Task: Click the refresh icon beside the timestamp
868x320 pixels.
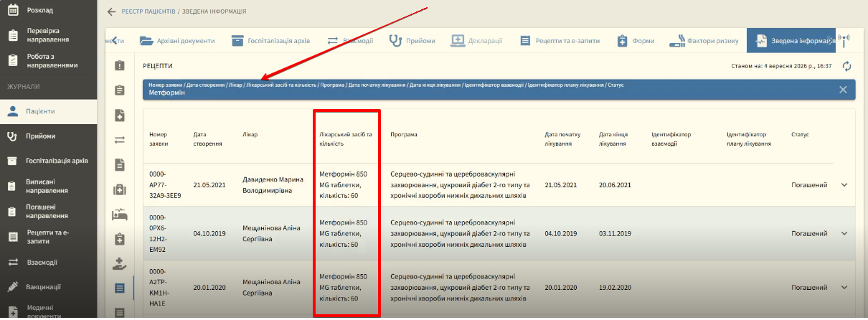Action: [846, 66]
